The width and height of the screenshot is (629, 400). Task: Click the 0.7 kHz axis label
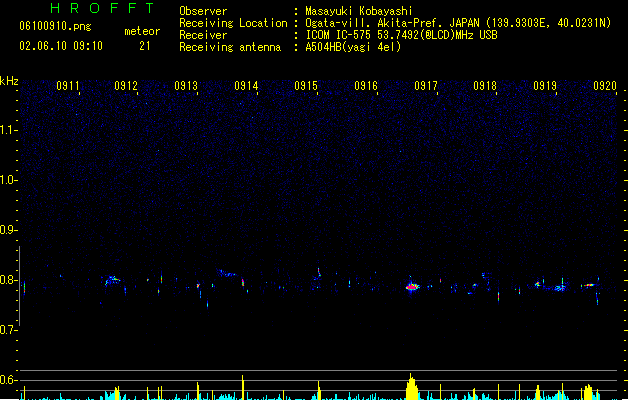[8, 330]
